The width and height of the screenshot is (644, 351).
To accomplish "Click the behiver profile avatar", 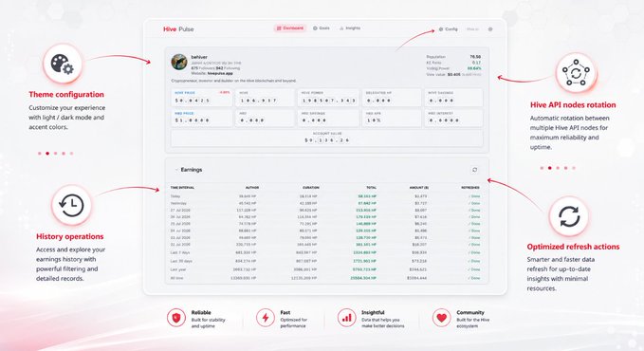I will 179,62.
